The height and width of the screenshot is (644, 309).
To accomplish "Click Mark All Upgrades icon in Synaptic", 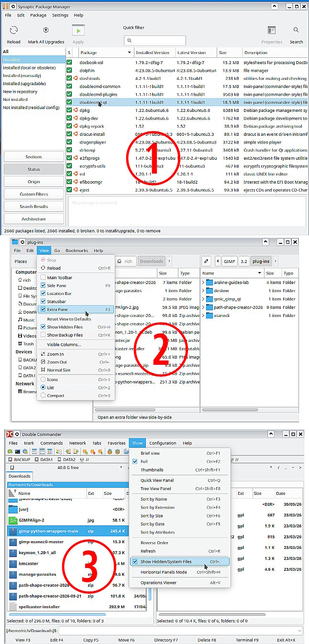I will click(x=46, y=30).
